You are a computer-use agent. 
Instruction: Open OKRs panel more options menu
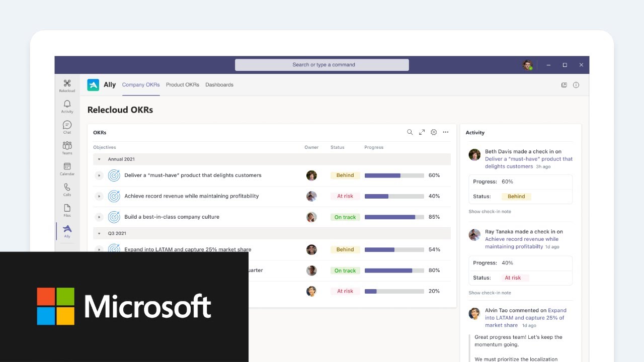click(446, 132)
